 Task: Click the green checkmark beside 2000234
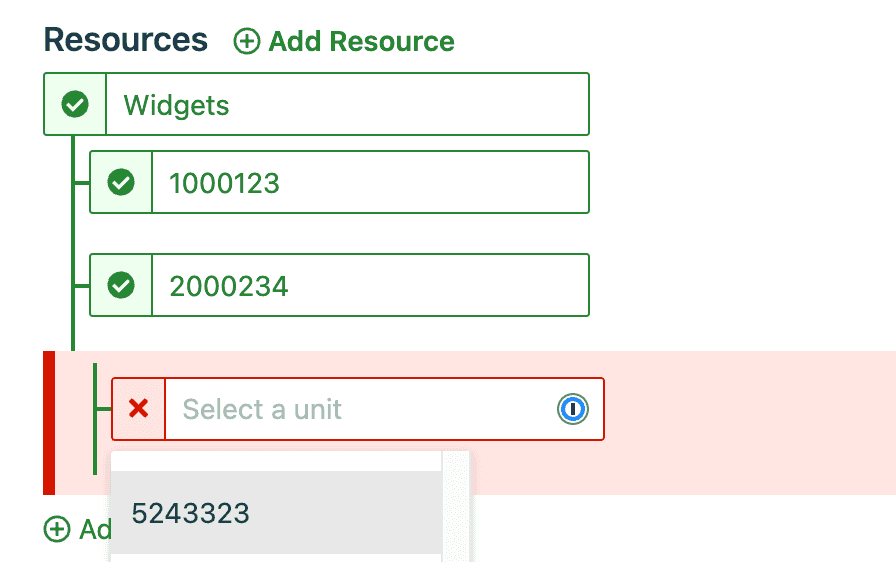121,285
